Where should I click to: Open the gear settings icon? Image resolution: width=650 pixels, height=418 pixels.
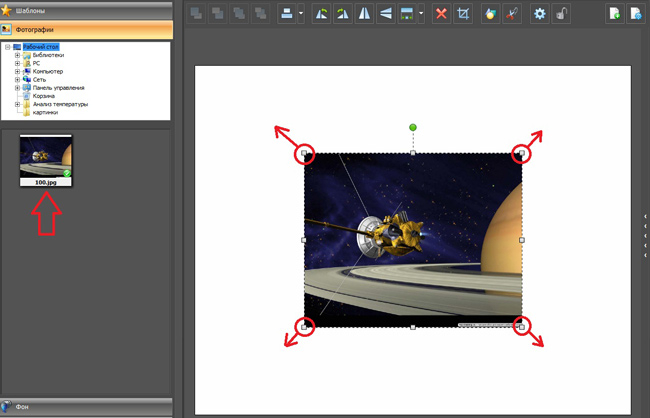pos(540,14)
